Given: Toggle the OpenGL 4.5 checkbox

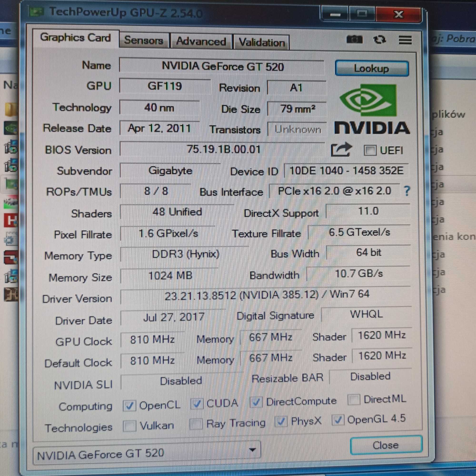Looking at the screenshot, I should pos(337,420).
